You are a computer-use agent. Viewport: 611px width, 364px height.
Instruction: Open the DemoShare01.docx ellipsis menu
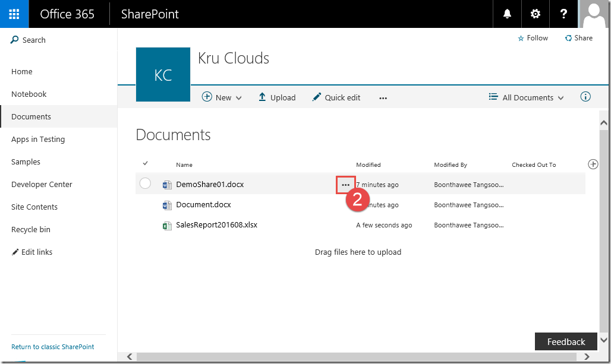tap(346, 185)
